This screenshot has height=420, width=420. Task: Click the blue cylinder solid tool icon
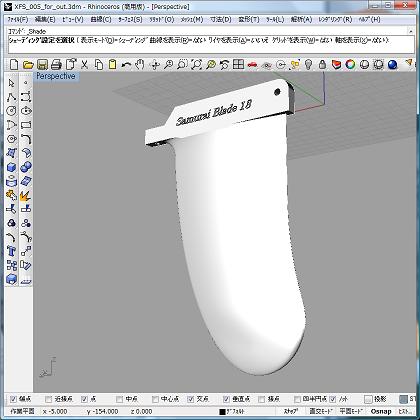click(x=12, y=181)
